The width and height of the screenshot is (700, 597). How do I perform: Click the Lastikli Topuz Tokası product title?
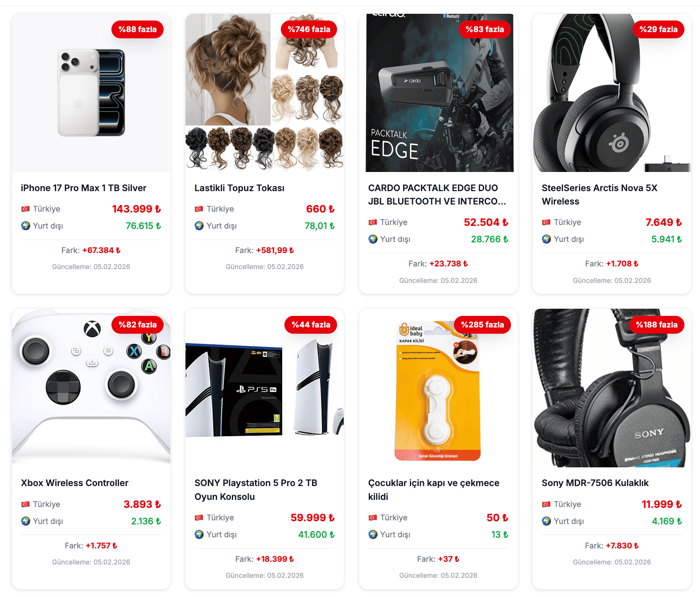coord(239,188)
